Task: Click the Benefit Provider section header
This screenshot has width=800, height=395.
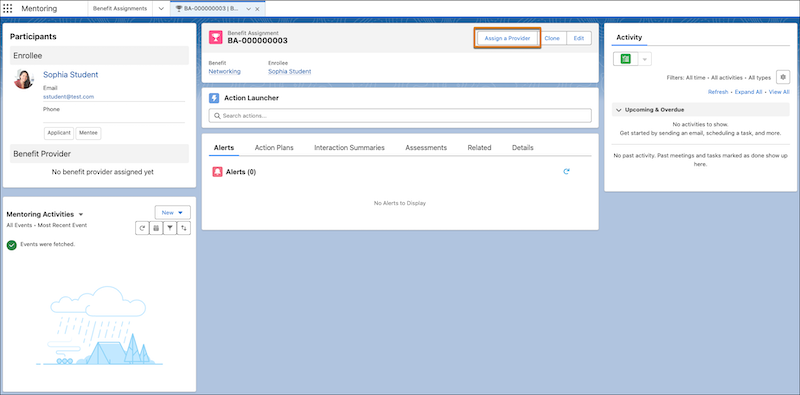Action: pyautogui.click(x=99, y=154)
